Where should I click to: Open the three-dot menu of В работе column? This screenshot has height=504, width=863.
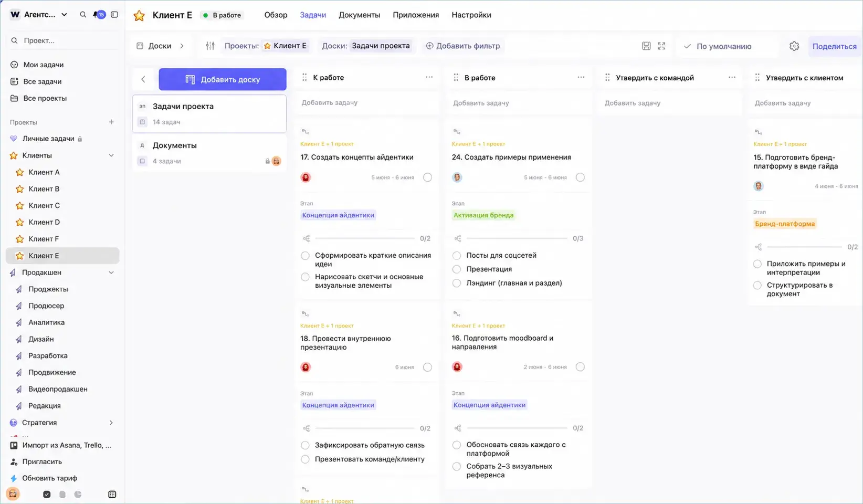pyautogui.click(x=581, y=77)
